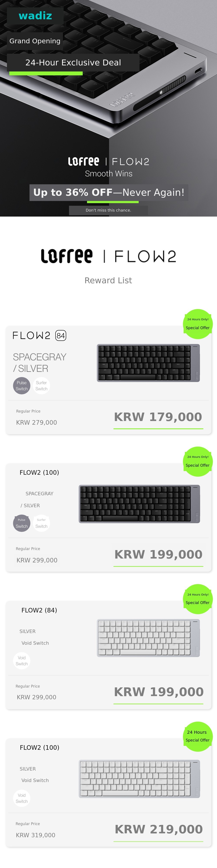Click Special Offer badge on silver FLOW2 (84) card
Screen dimensions: 217x868
(x=197, y=599)
